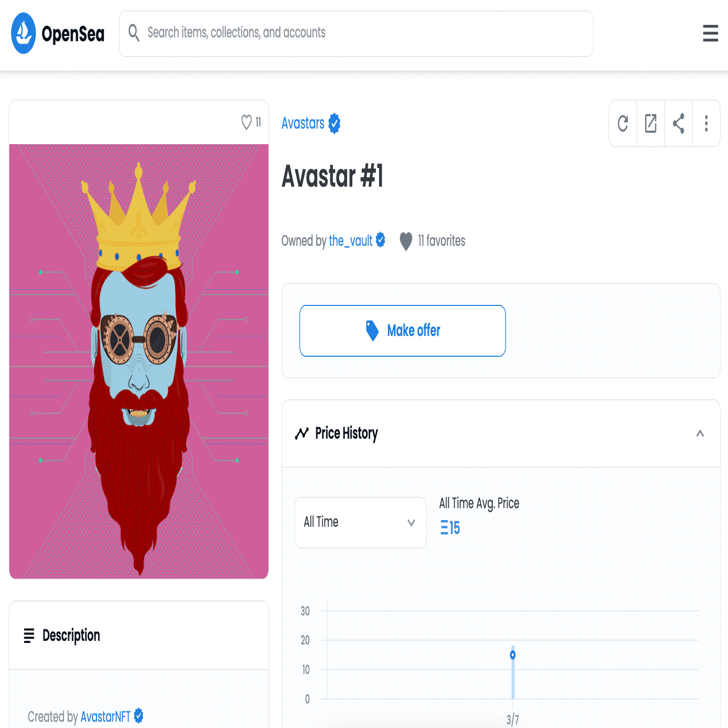The width and height of the screenshot is (728, 728).
Task: Click the Description list icon
Action: click(x=29, y=635)
